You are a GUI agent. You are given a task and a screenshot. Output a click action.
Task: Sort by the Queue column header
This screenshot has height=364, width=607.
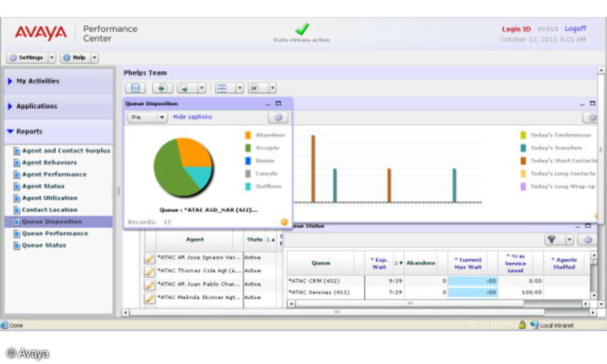click(x=321, y=263)
